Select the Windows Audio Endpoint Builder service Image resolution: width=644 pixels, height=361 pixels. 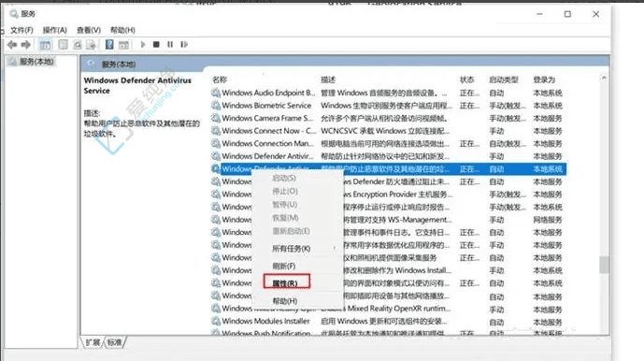[268, 93]
